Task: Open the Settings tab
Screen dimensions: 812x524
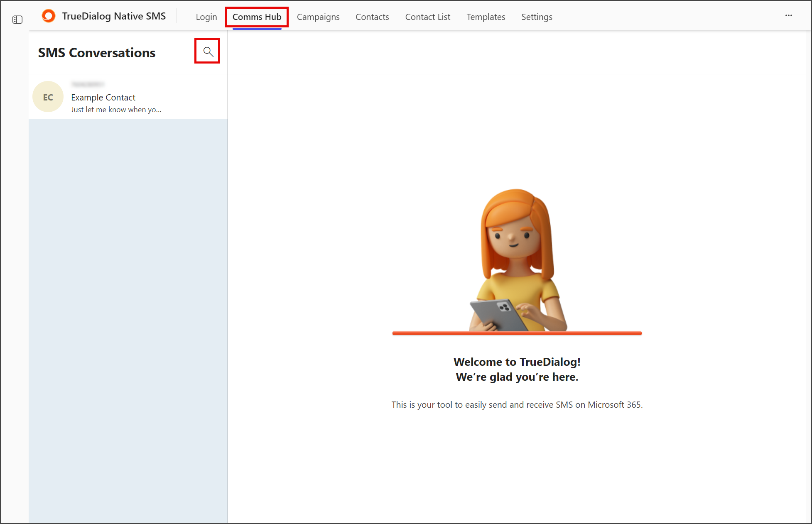Action: (x=537, y=17)
